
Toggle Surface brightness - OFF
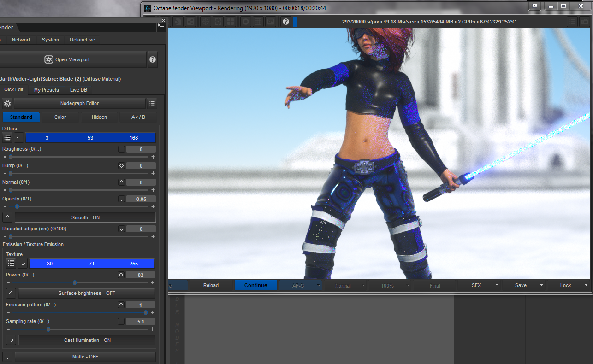click(87, 294)
